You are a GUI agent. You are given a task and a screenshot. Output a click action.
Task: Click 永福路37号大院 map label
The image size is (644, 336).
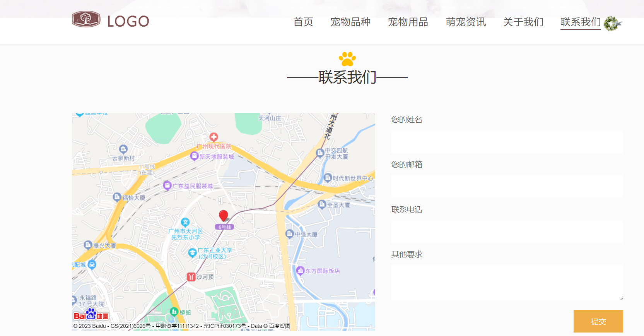pyautogui.click(x=91, y=301)
